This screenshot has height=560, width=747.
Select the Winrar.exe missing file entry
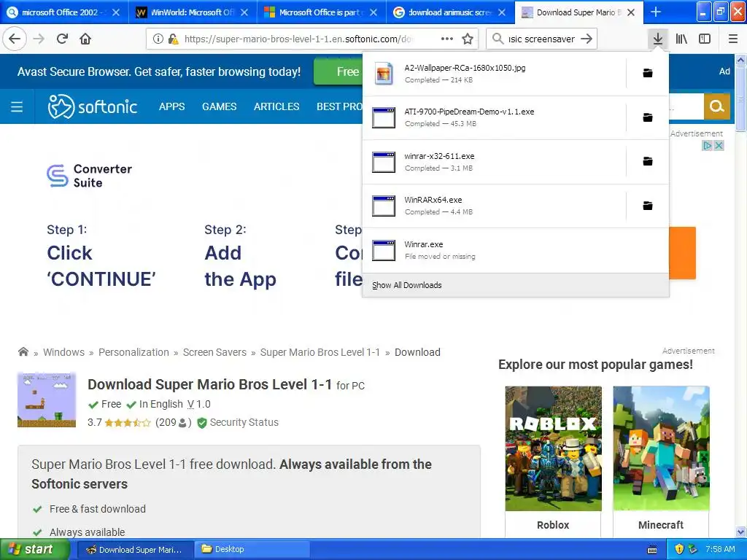click(x=516, y=251)
